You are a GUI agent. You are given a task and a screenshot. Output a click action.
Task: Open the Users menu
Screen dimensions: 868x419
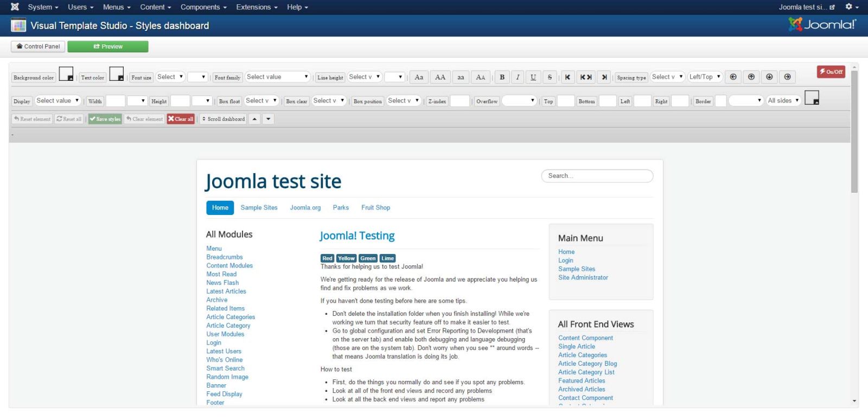(80, 7)
